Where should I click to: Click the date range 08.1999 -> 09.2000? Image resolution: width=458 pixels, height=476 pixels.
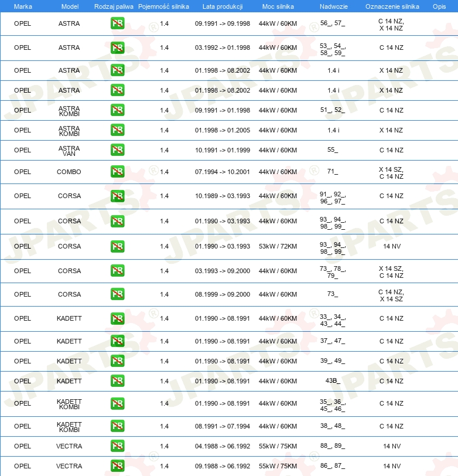coord(223,294)
